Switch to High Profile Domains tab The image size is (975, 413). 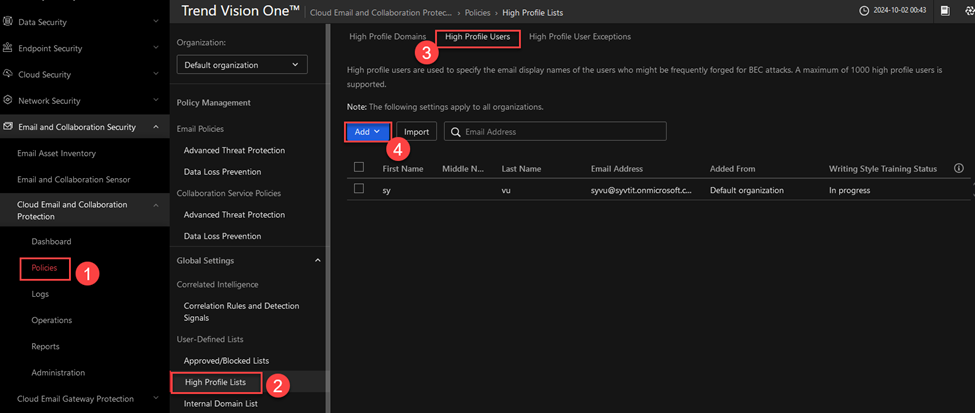[x=387, y=37]
